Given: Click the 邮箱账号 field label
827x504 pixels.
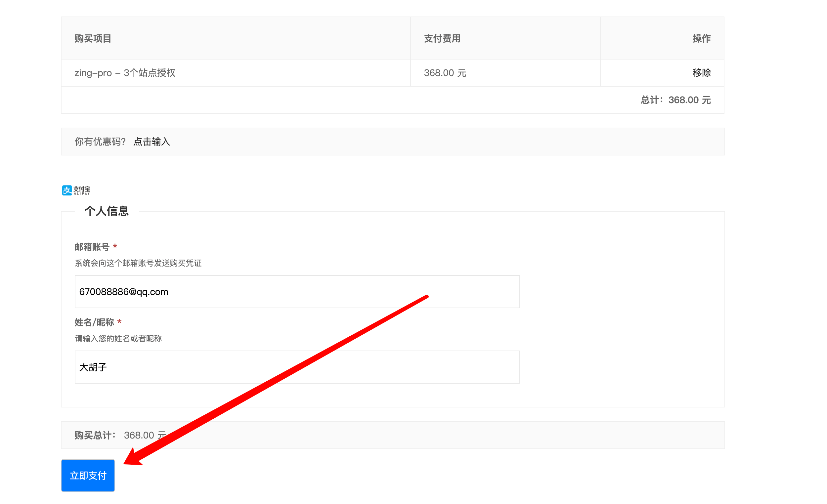Looking at the screenshot, I should pos(92,247).
